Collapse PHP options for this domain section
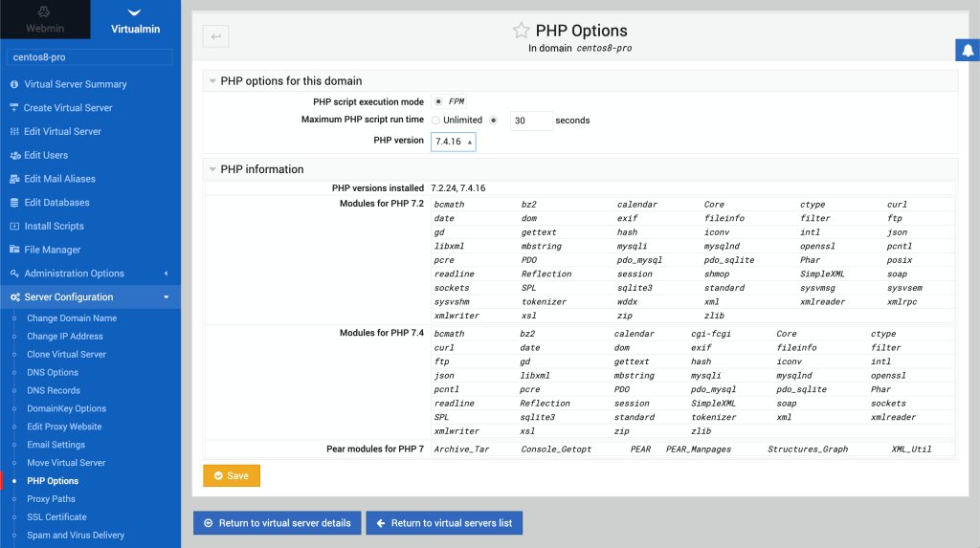Image resolution: width=980 pixels, height=548 pixels. pyautogui.click(x=212, y=81)
